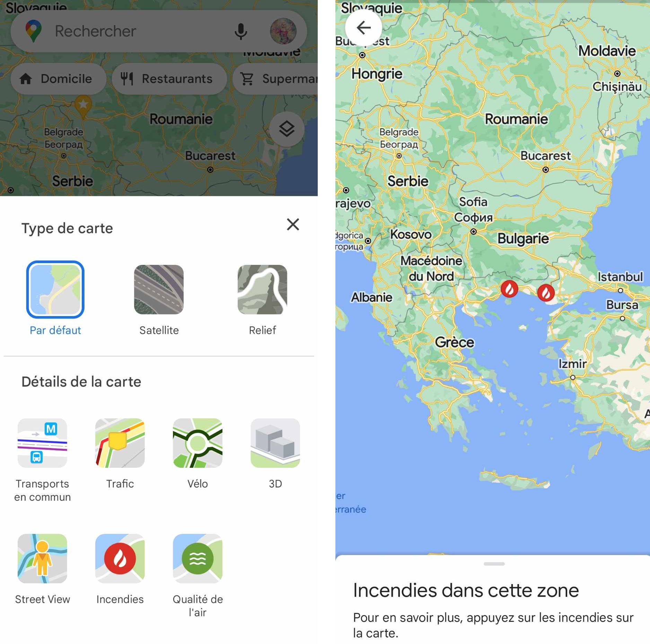Open the user profile avatar
Screen dimensions: 650x644
283,31
